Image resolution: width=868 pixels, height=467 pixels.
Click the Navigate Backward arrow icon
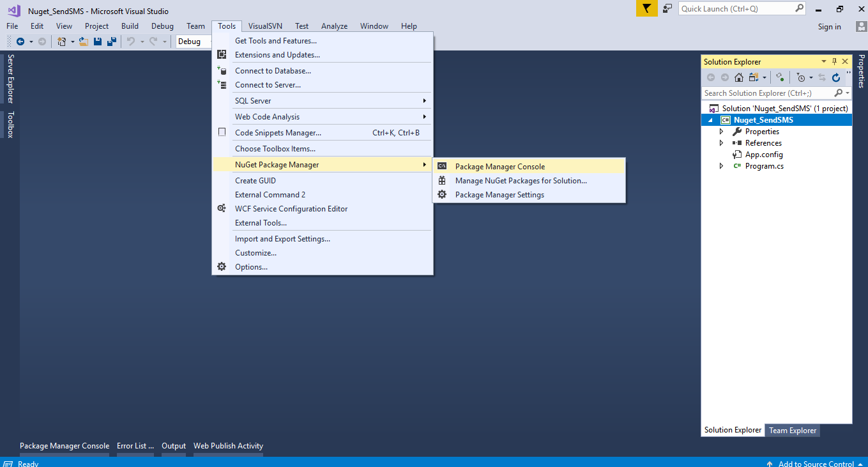(20, 41)
